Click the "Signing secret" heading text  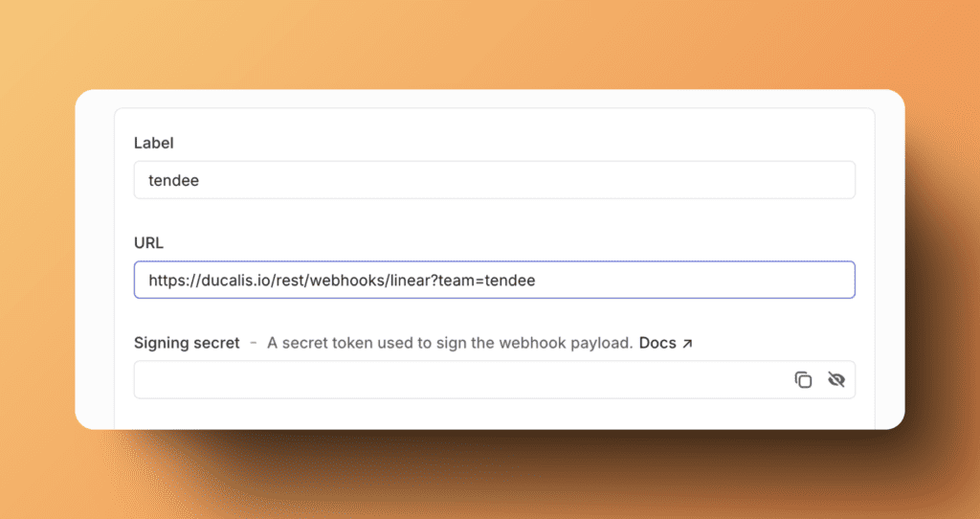click(x=187, y=343)
